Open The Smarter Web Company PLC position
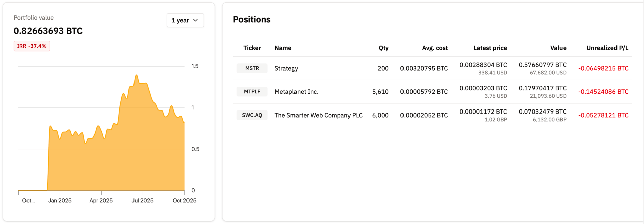Screen dimensions: 644x224 [x=318, y=115]
